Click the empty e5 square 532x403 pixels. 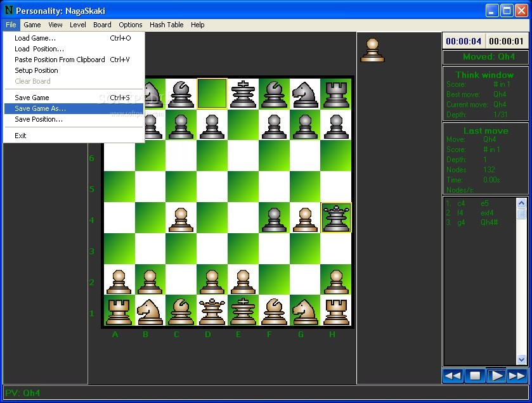(243, 187)
